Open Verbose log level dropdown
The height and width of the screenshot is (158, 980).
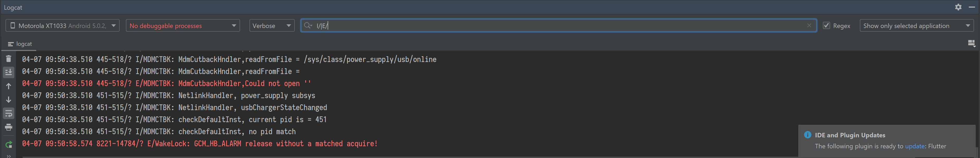tap(272, 26)
